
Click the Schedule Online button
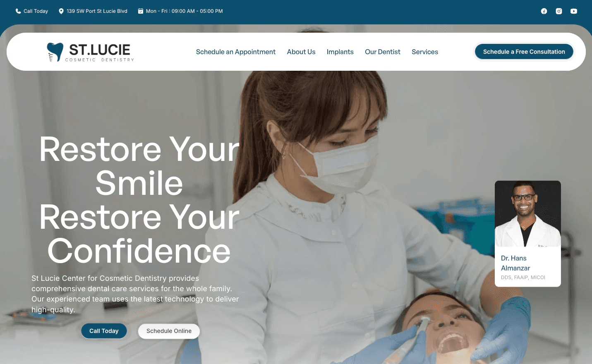click(x=169, y=331)
